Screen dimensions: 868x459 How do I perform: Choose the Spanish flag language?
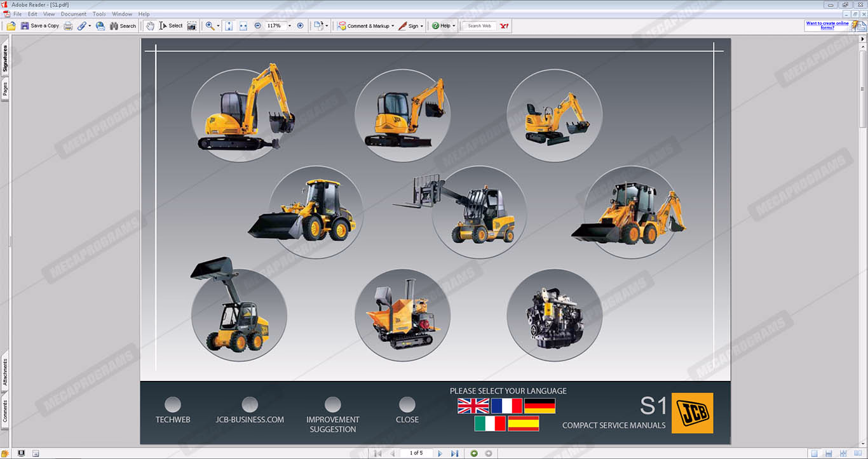coord(524,423)
